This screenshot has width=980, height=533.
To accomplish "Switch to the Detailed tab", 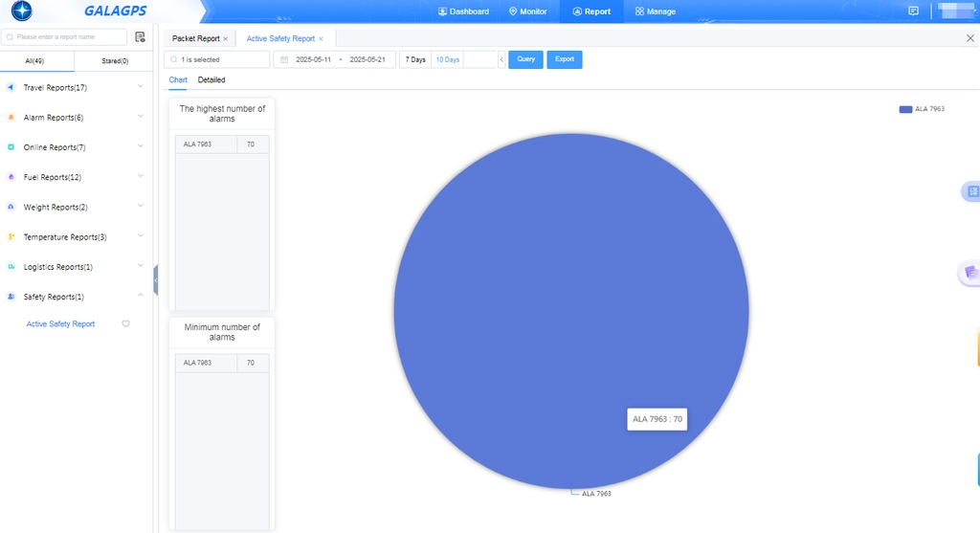I will 212,80.
